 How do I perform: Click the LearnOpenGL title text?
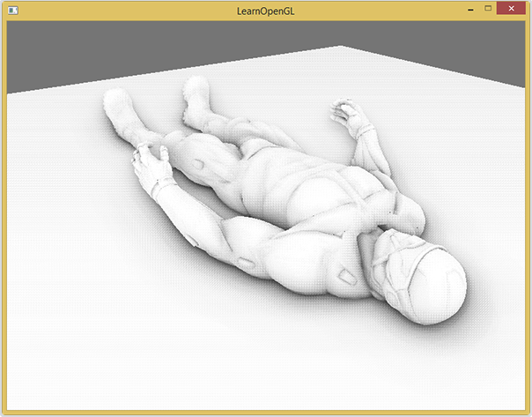[x=266, y=9]
